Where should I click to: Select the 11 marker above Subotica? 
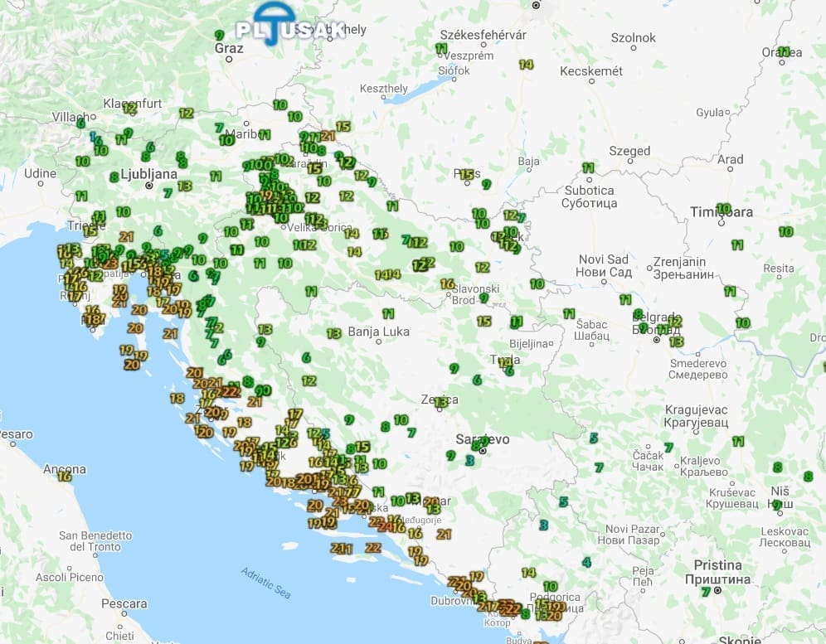[x=589, y=167]
